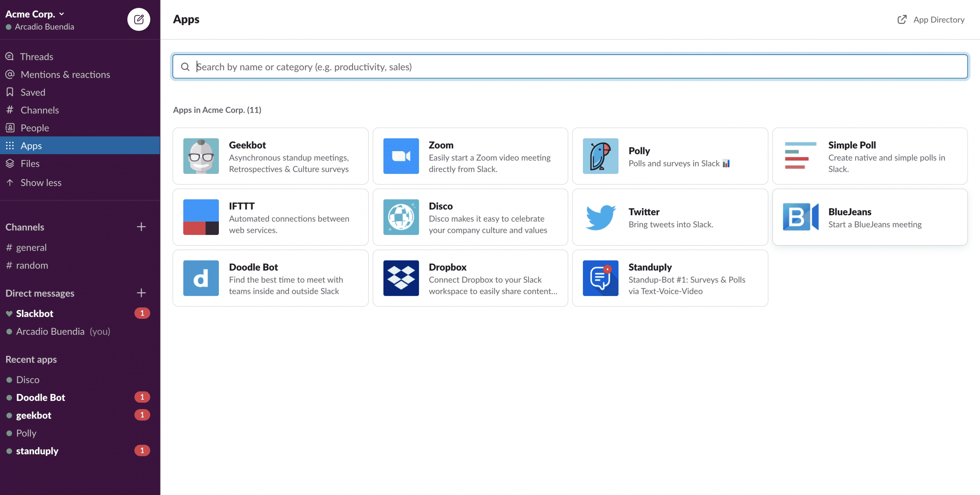
Task: Open the #general channel
Action: click(80, 247)
